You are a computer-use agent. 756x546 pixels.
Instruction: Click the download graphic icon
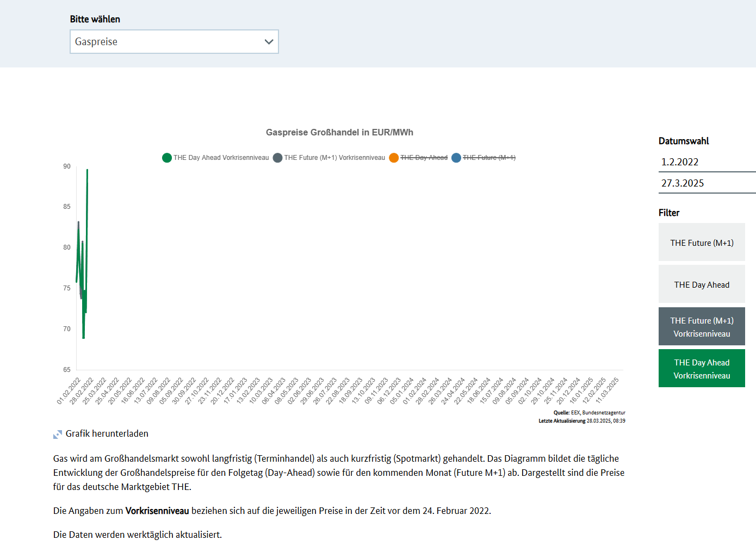tap(58, 435)
